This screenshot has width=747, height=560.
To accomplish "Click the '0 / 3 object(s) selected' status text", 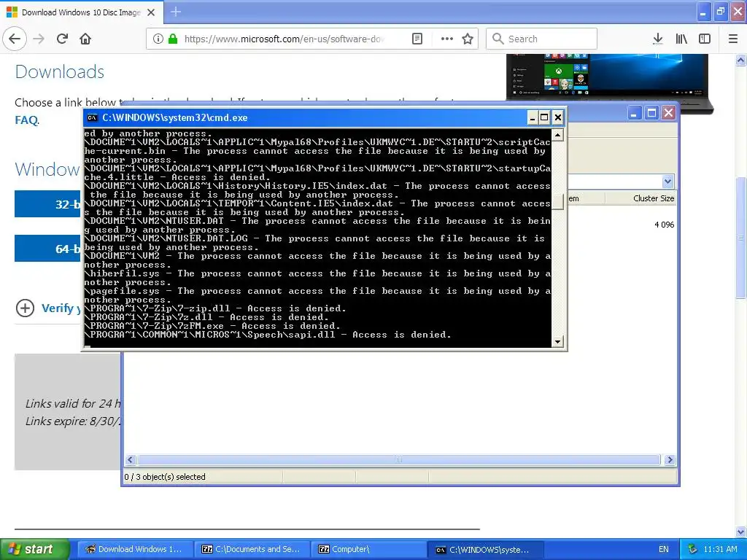I will (x=165, y=477).
